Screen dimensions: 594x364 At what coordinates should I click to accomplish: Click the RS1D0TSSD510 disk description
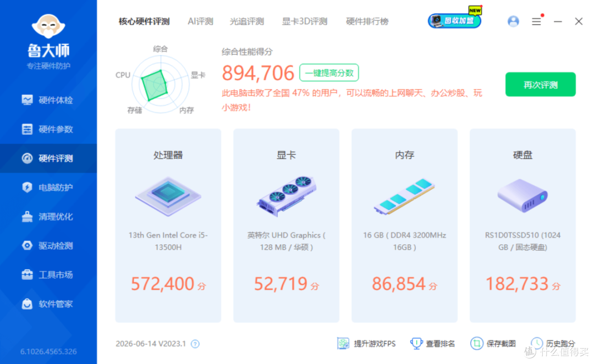click(x=522, y=241)
